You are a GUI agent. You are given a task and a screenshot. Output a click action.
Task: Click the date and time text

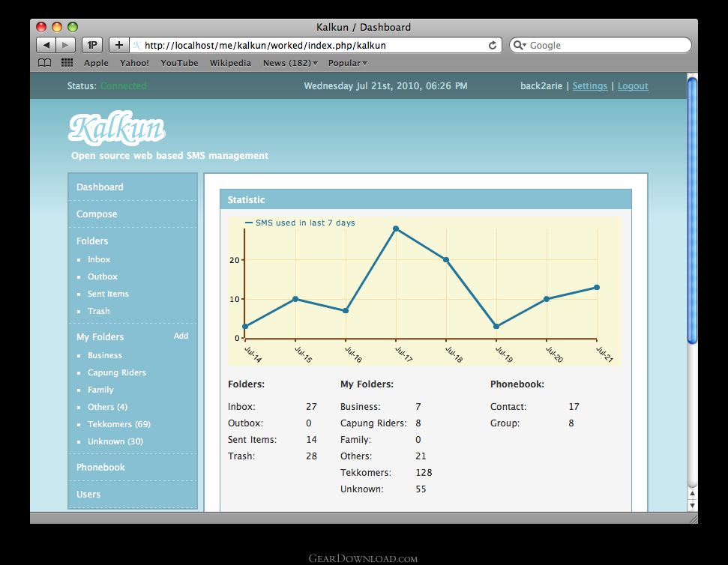[x=385, y=86]
